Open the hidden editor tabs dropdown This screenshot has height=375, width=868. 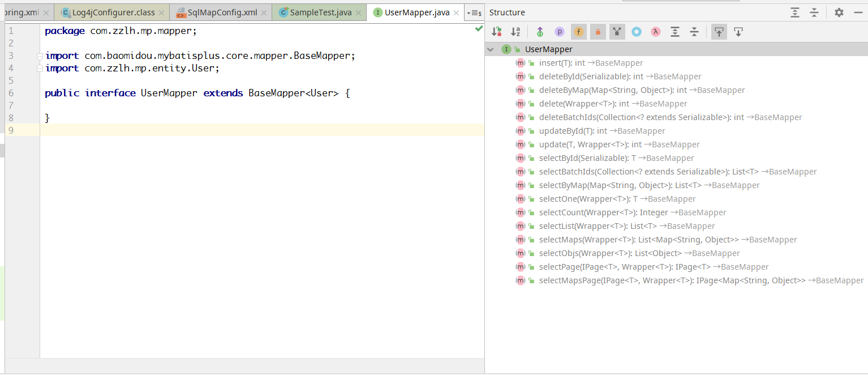point(474,12)
